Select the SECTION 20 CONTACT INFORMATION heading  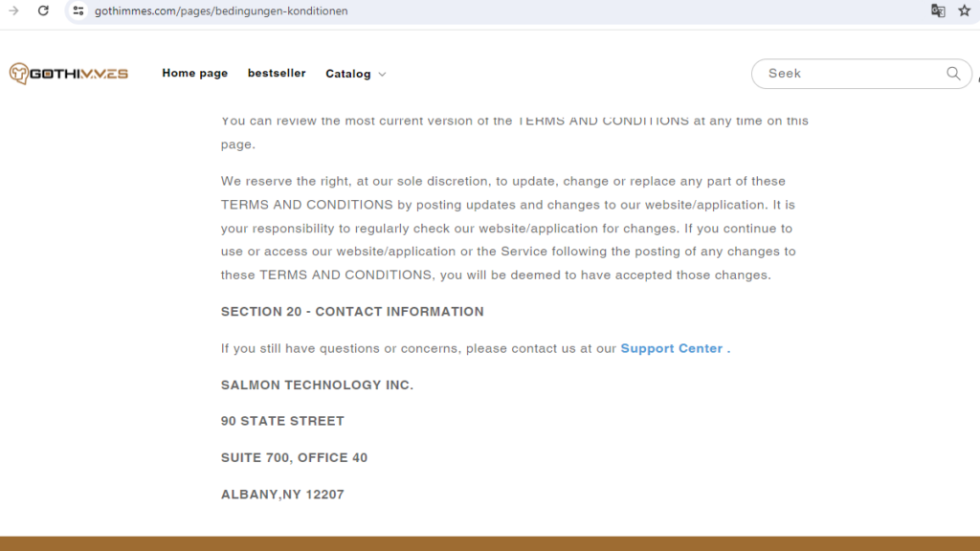pyautogui.click(x=352, y=311)
